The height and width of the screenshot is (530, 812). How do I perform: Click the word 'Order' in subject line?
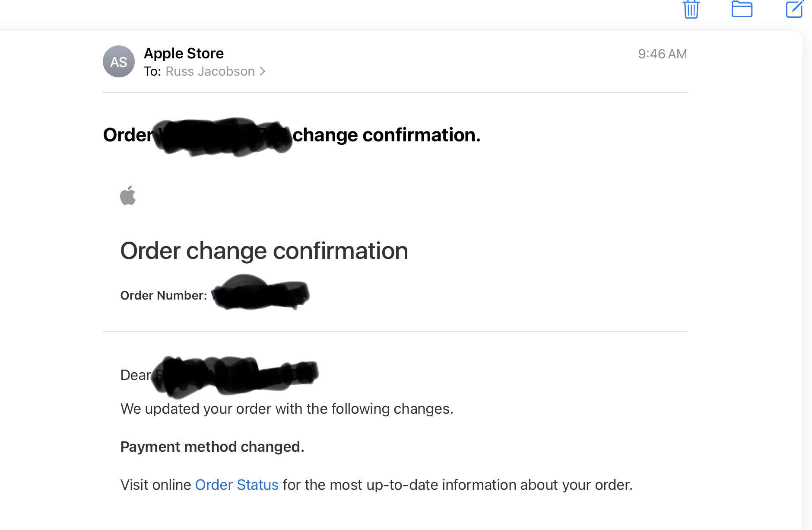pos(128,135)
